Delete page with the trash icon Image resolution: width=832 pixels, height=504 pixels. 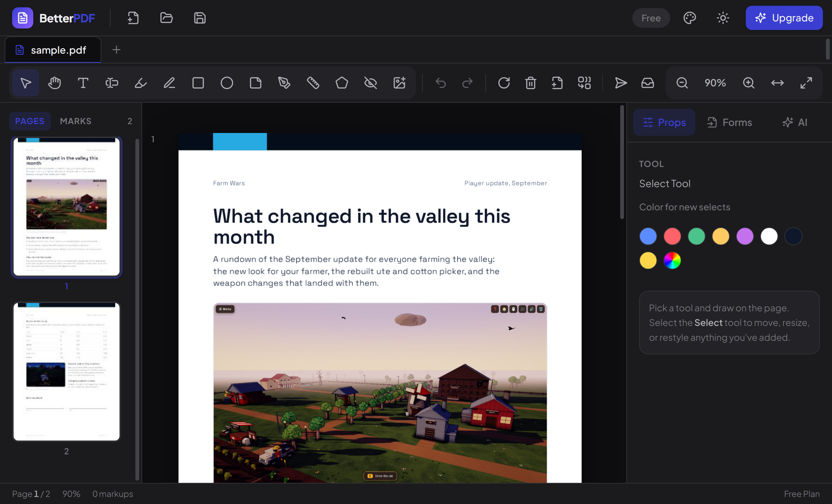pos(530,83)
